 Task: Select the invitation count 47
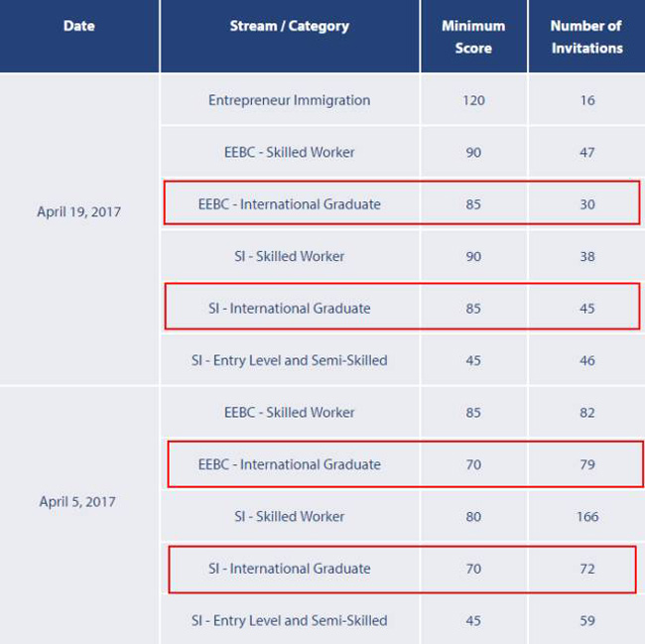pos(587,153)
